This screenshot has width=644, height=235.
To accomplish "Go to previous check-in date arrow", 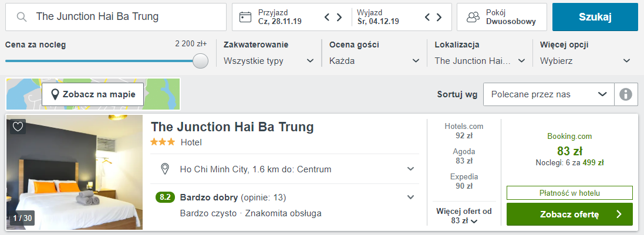I will pyautogui.click(x=327, y=17).
